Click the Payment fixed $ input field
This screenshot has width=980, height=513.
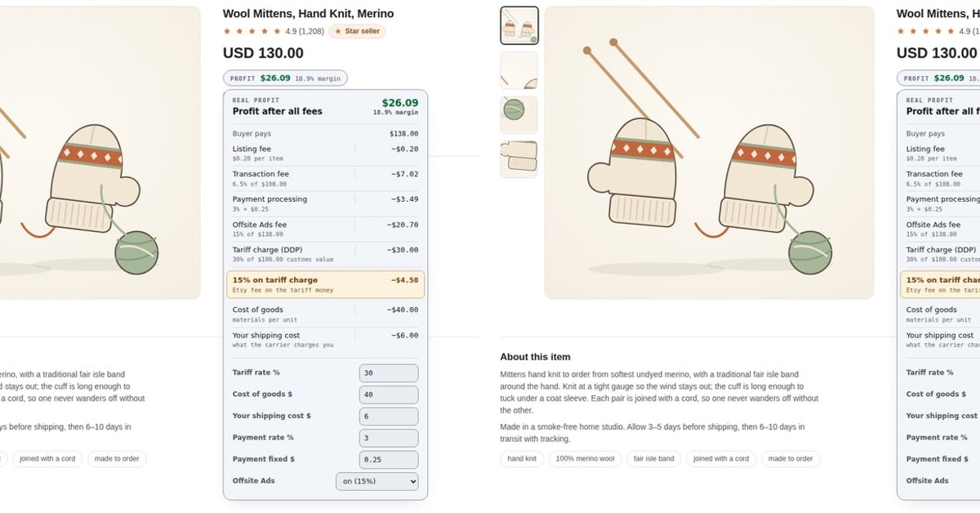[389, 459]
